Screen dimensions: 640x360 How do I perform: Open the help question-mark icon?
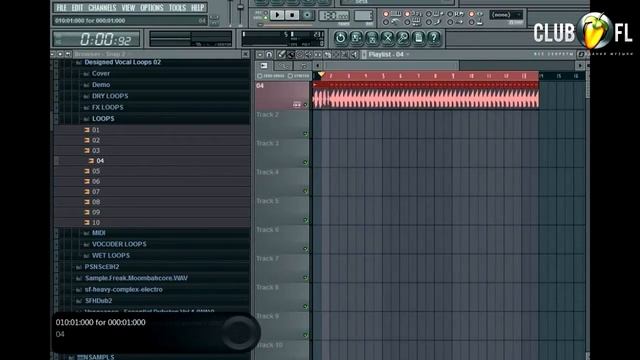point(434,38)
